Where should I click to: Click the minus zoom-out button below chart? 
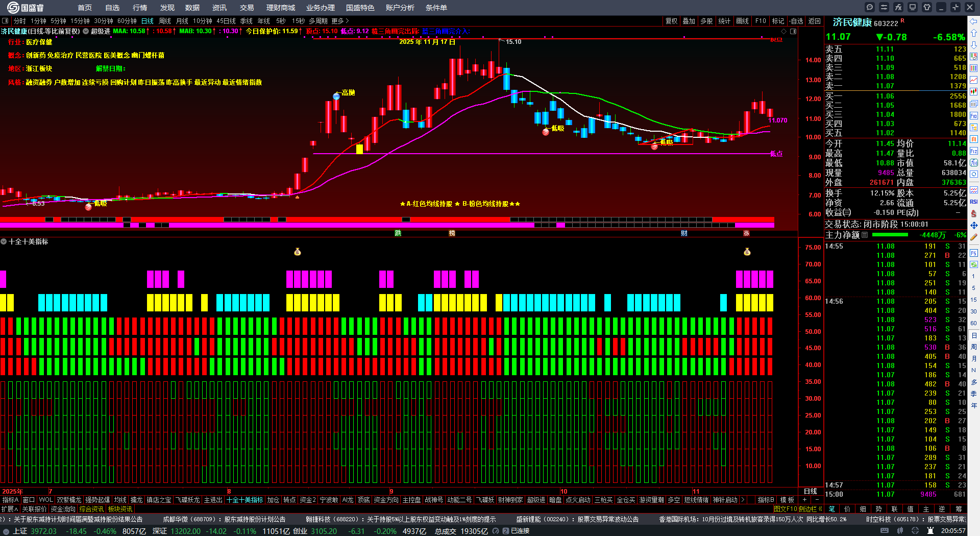(817, 500)
